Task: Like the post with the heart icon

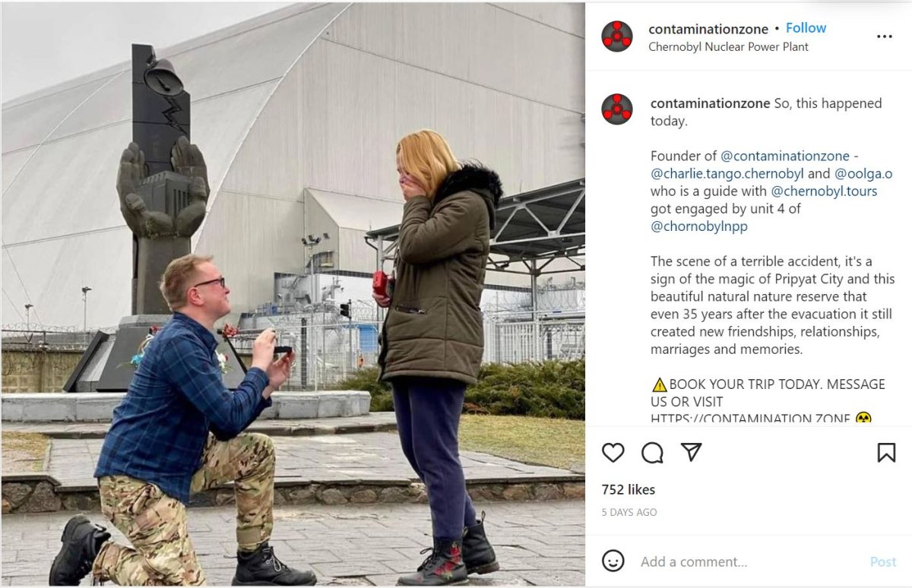Action: click(613, 453)
